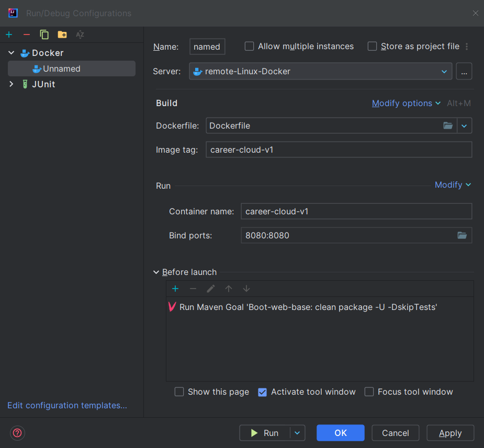Open the Server dropdown remote-Linux-Docker

point(320,71)
